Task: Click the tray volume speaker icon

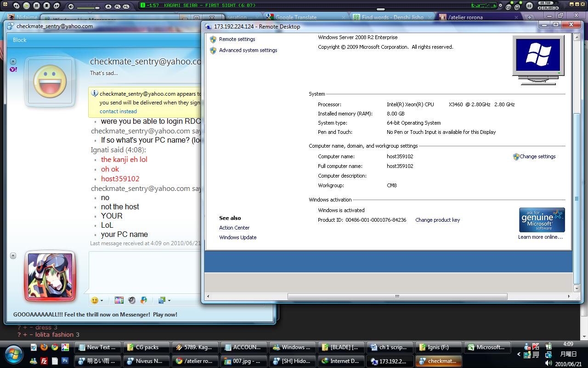Action: (548, 363)
